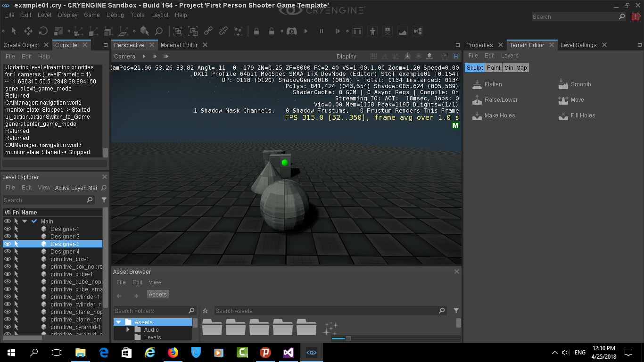Select the Smooth terrain tool
The image size is (644, 362).
[x=574, y=84]
